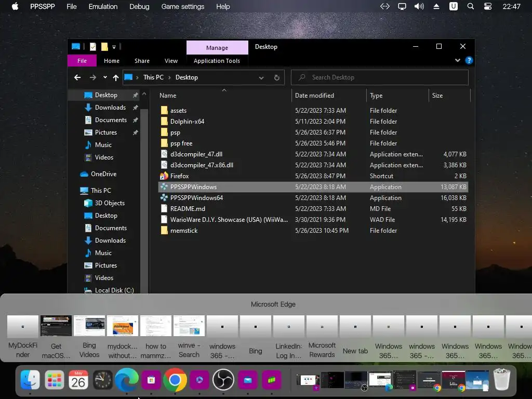
Task: Go up one folder level
Action: coord(116,77)
